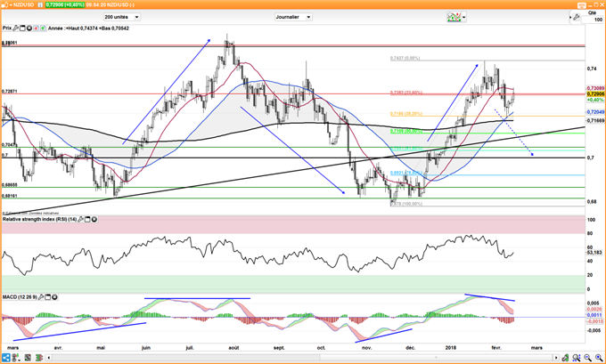Remove the MACD indicator panel
606x364 pixels.
(54, 297)
